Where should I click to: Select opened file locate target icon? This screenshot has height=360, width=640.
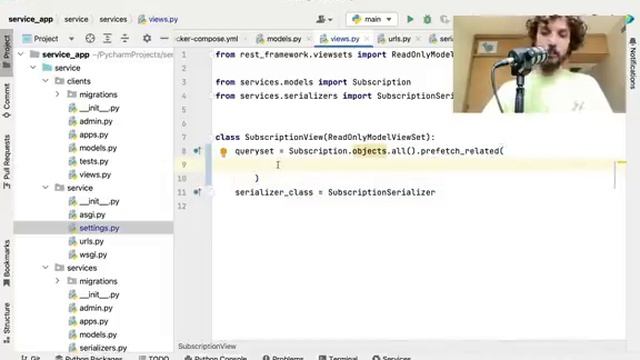click(90, 38)
